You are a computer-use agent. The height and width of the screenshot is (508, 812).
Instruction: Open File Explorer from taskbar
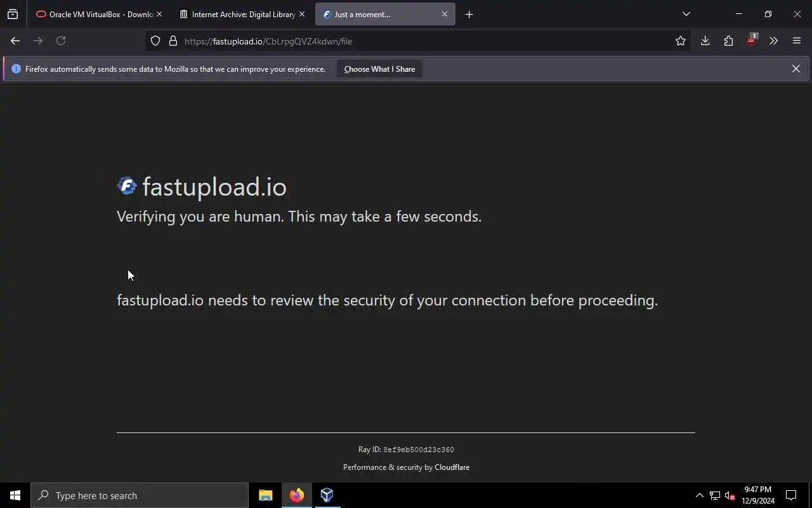click(x=266, y=495)
